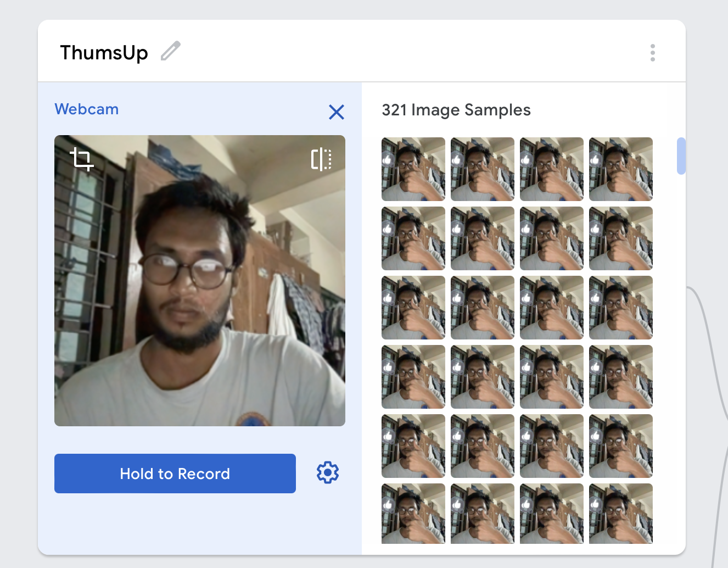
Task: Click the pencil icon to rename ThumsUp class
Action: pos(171,51)
